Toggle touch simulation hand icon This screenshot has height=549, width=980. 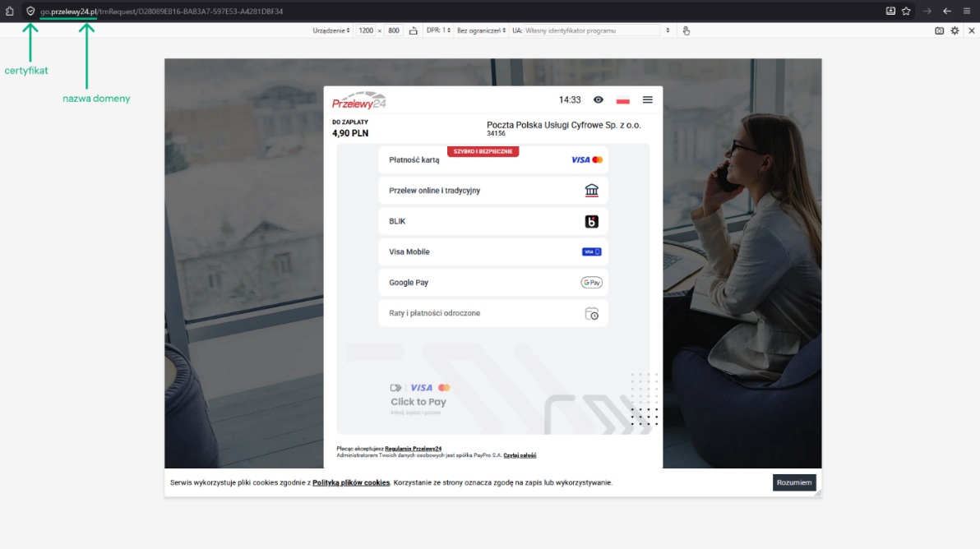pos(686,30)
